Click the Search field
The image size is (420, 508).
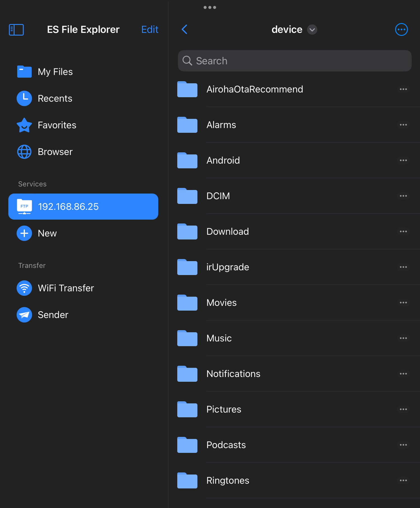coord(295,61)
